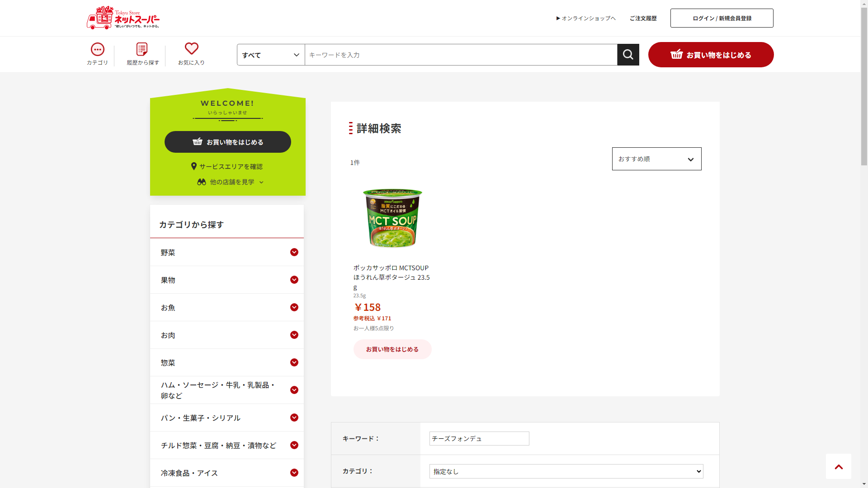The height and width of the screenshot is (488, 868).
Task: Click the scroll-to-top arrow button
Action: [839, 466]
